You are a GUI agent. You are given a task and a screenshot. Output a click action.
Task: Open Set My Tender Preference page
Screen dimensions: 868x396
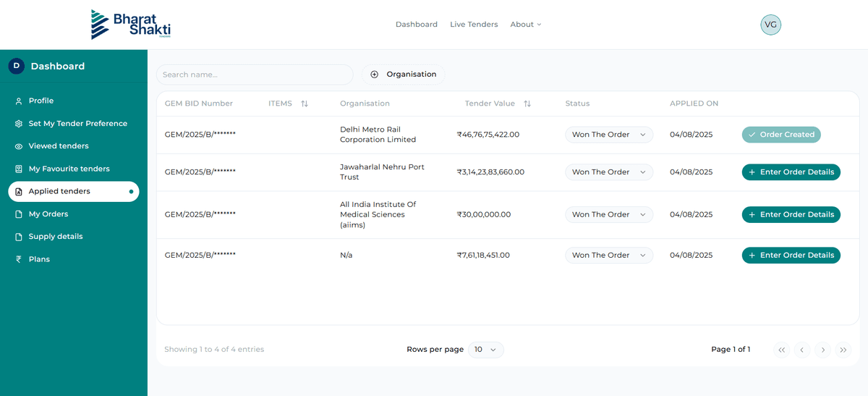click(x=77, y=124)
